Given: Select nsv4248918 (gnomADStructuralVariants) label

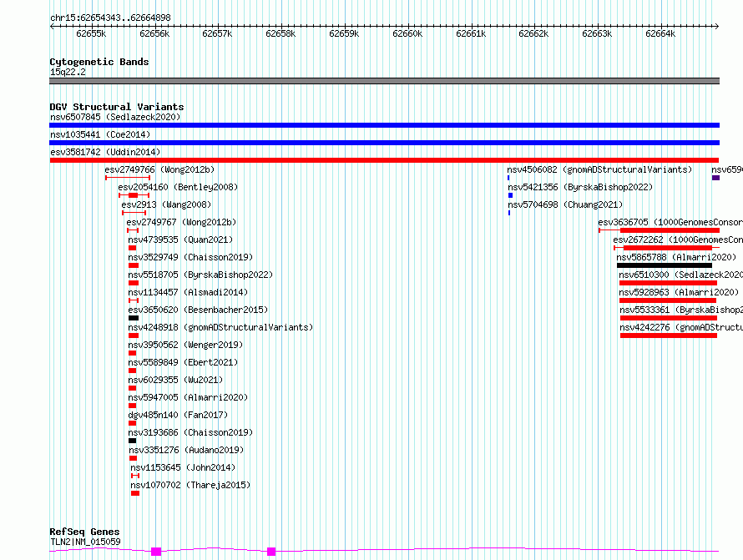Looking at the screenshot, I should pyautogui.click(x=220, y=327).
